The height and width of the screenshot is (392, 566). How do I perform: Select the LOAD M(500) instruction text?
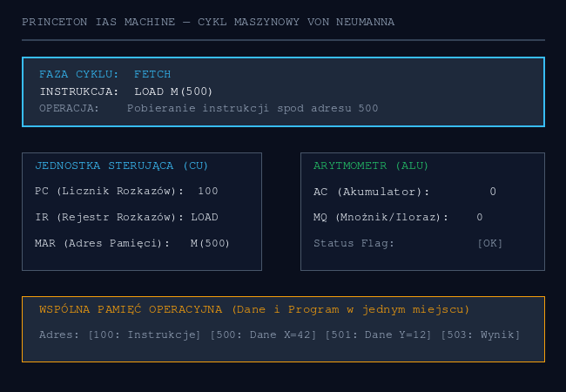173,91
